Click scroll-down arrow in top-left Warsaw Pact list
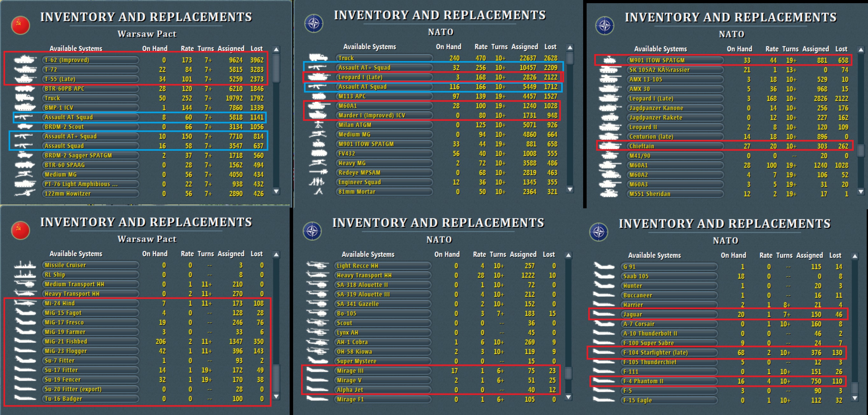This screenshot has width=868, height=415. (x=276, y=191)
